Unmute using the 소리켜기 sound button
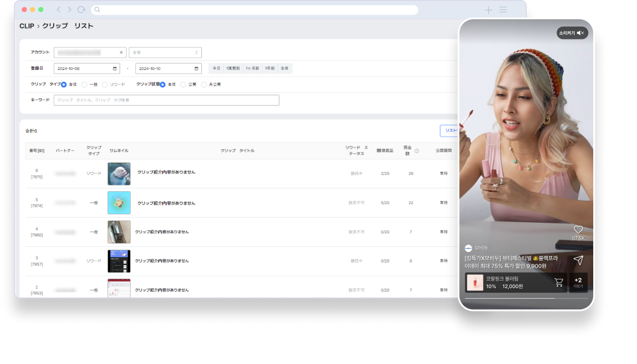The width and height of the screenshot is (637, 364). coord(572,33)
